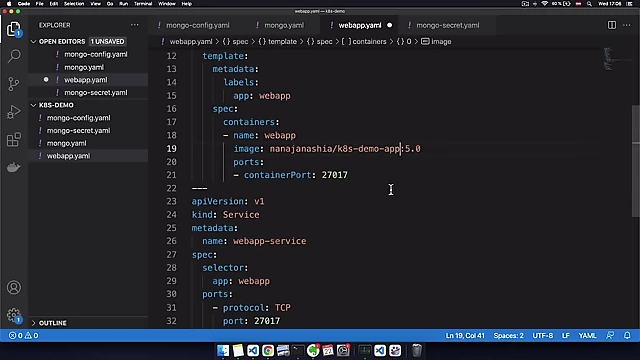
Task: Open Notes app from the Dock
Action: 238,350
